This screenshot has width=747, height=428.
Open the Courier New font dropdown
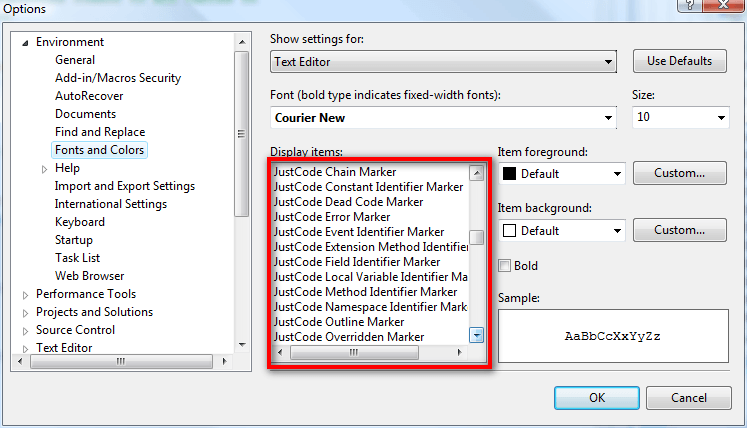[x=443, y=118]
